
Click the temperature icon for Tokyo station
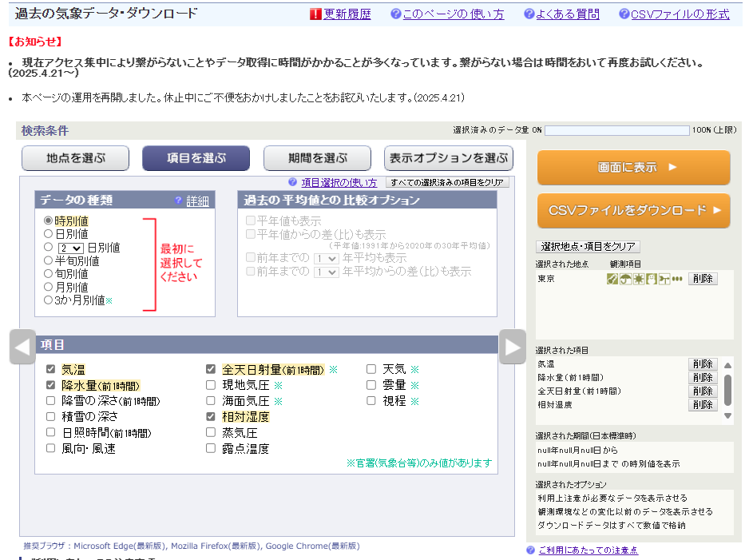click(x=612, y=279)
